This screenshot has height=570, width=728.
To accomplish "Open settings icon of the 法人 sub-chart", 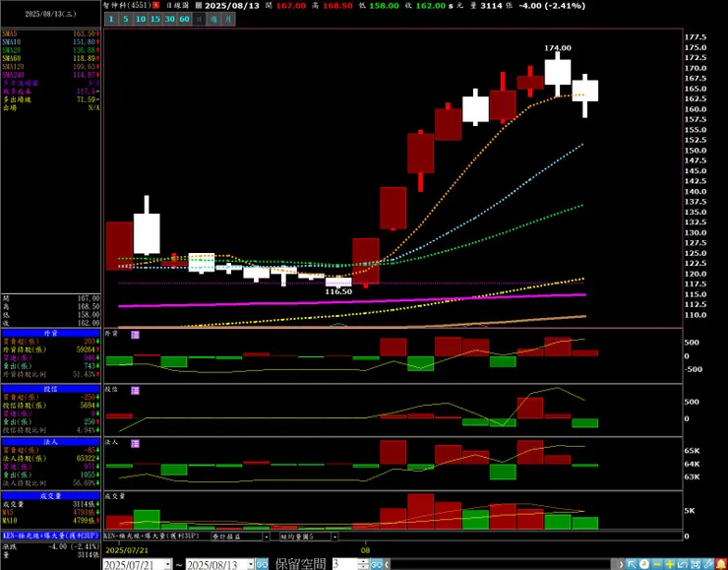I will (x=135, y=444).
